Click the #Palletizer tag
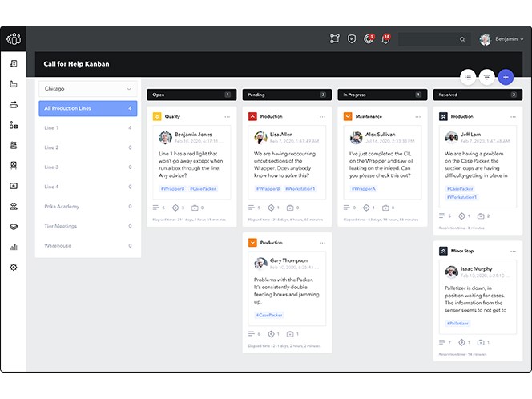The width and height of the screenshot is (532, 399). [x=457, y=324]
